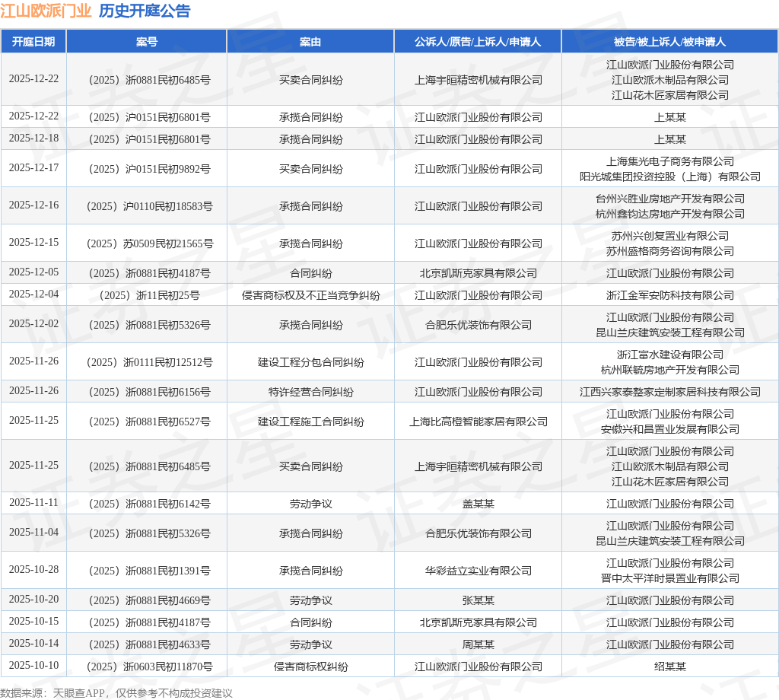
Task: Click the 开庭日期 column header
Action: point(33,42)
